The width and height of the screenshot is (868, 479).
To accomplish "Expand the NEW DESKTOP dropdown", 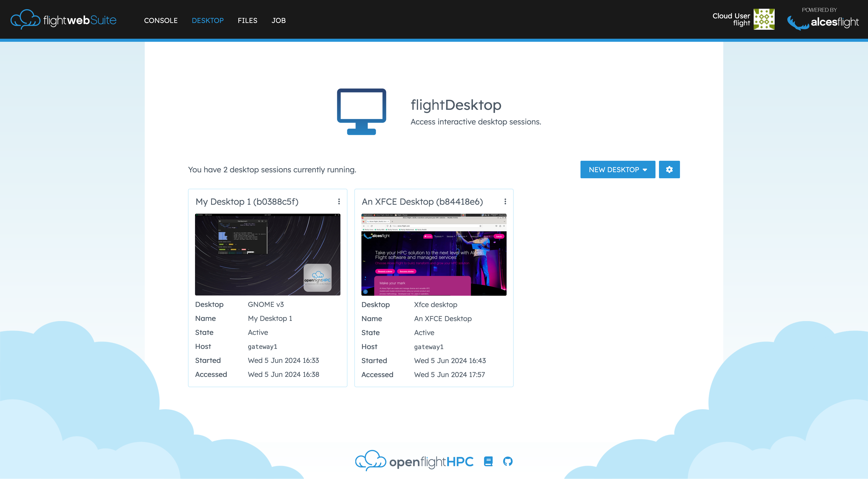I will pos(645,170).
